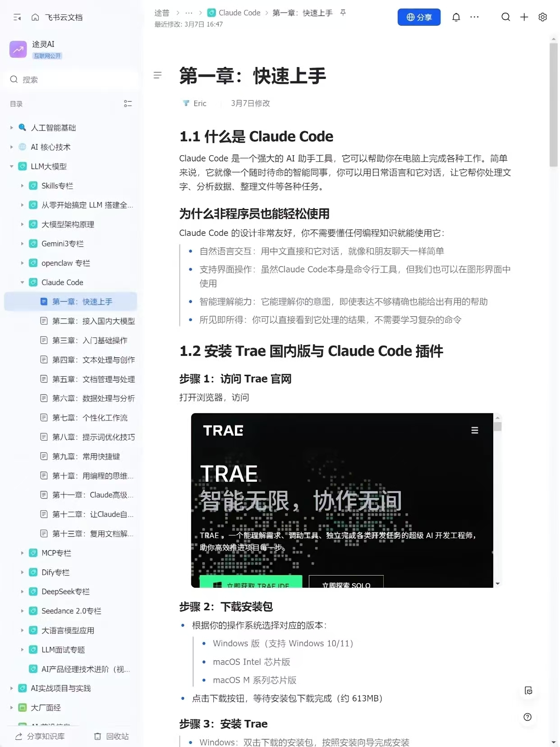Image resolution: width=560 pixels, height=747 pixels.
Task: Expand the MCP专栏 folder
Action: click(23, 553)
